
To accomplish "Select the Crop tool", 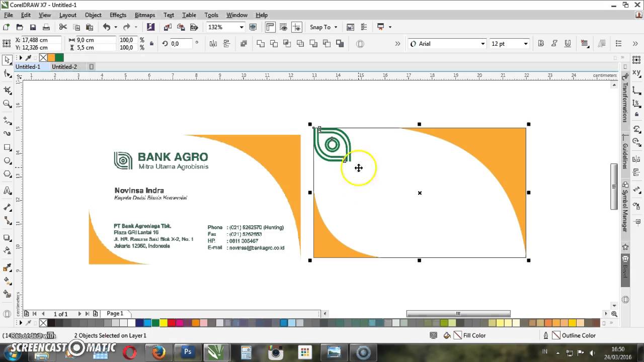I will (7, 90).
